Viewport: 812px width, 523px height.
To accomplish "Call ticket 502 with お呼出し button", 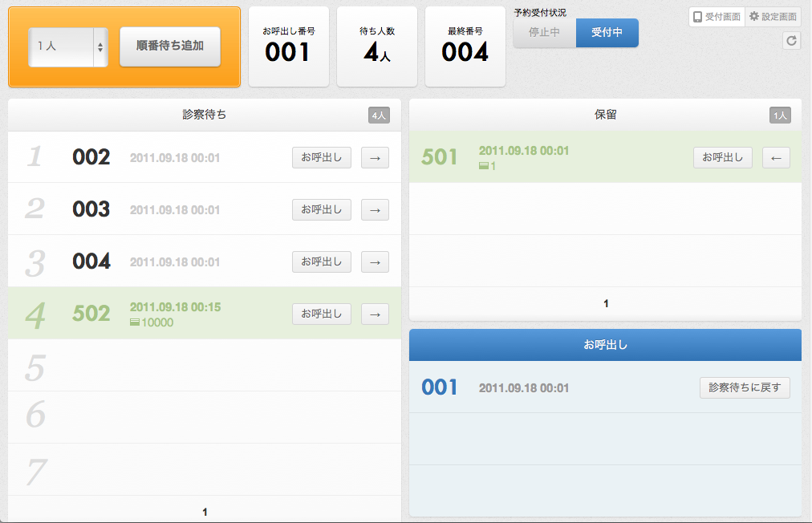I will click(x=322, y=314).
